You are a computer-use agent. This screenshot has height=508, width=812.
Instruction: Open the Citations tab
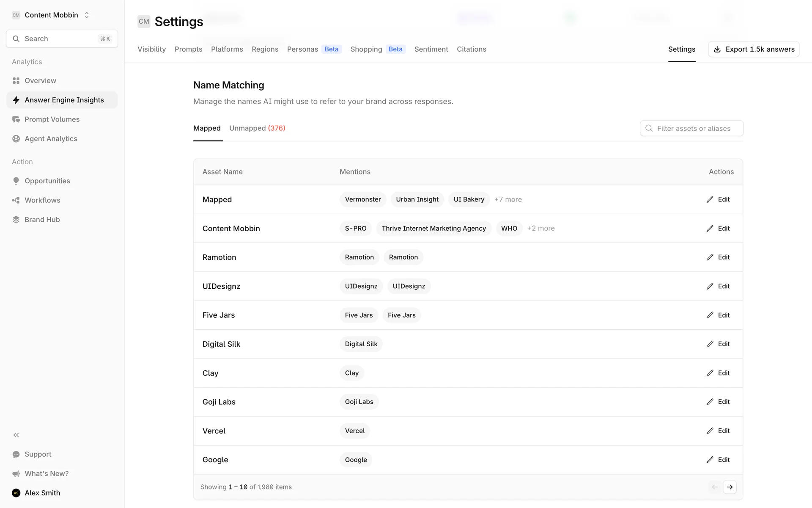coord(471,49)
